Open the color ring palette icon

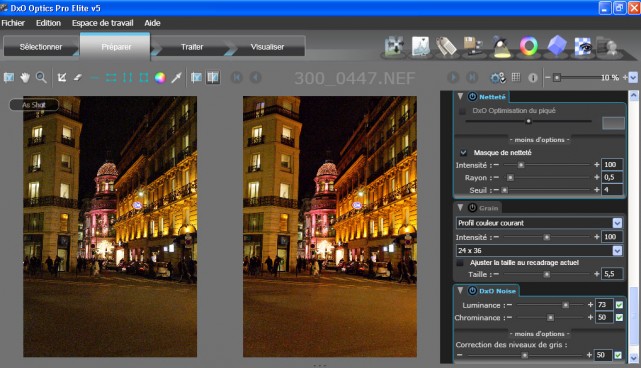529,46
